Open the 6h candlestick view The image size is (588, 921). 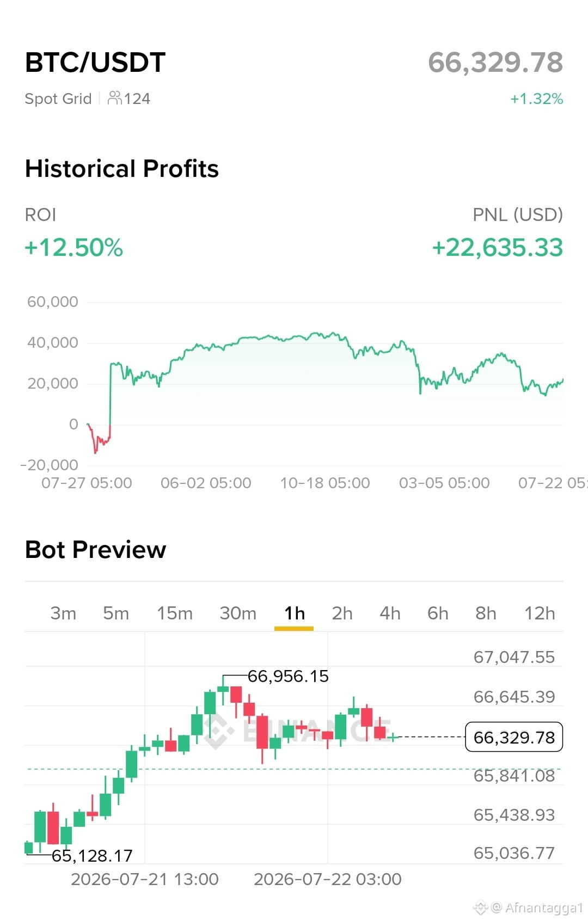pyautogui.click(x=438, y=613)
